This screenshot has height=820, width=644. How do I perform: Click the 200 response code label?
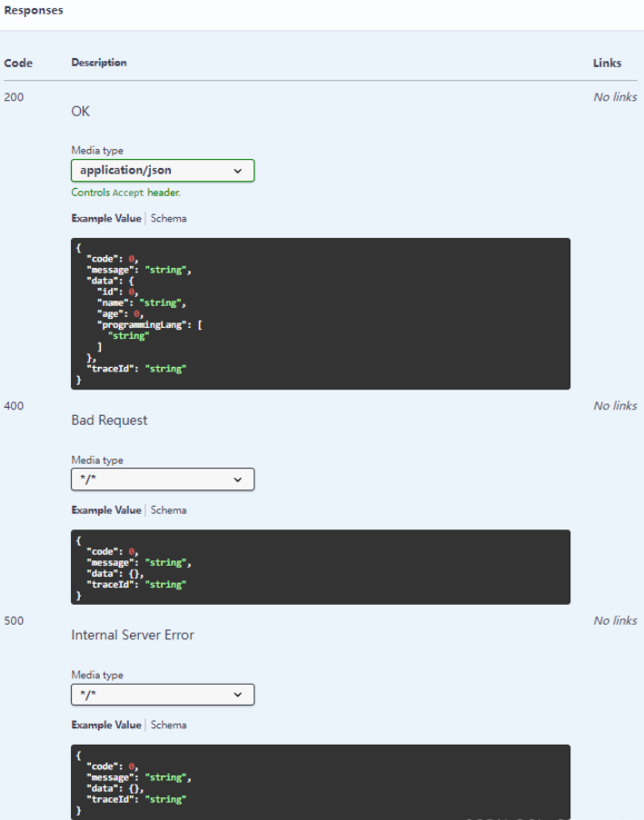click(15, 97)
